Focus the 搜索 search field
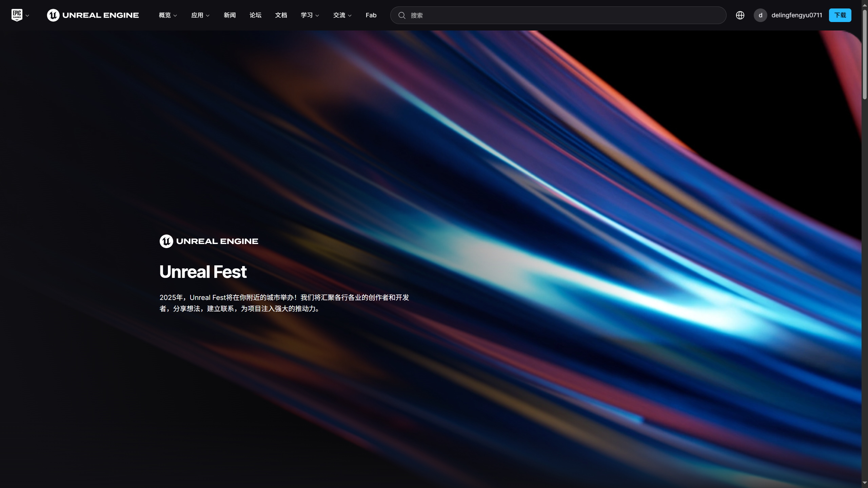Viewport: 868px width, 488px height. 558,15
